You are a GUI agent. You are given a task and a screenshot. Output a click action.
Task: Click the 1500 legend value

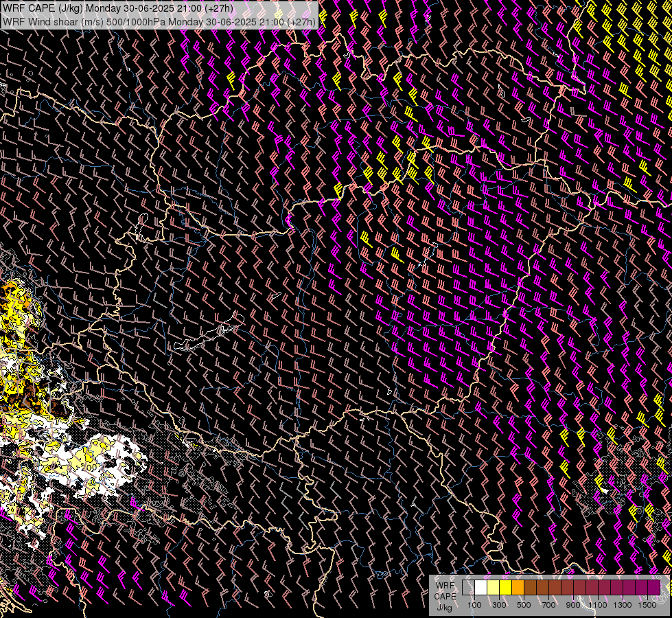point(647,605)
